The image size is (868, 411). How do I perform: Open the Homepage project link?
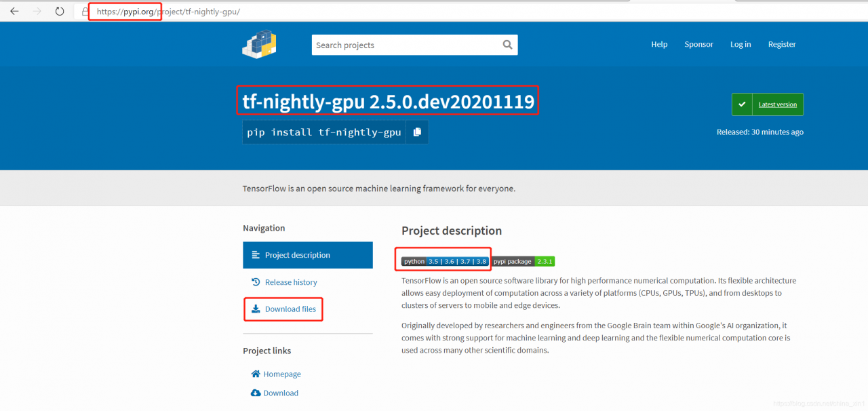point(282,374)
